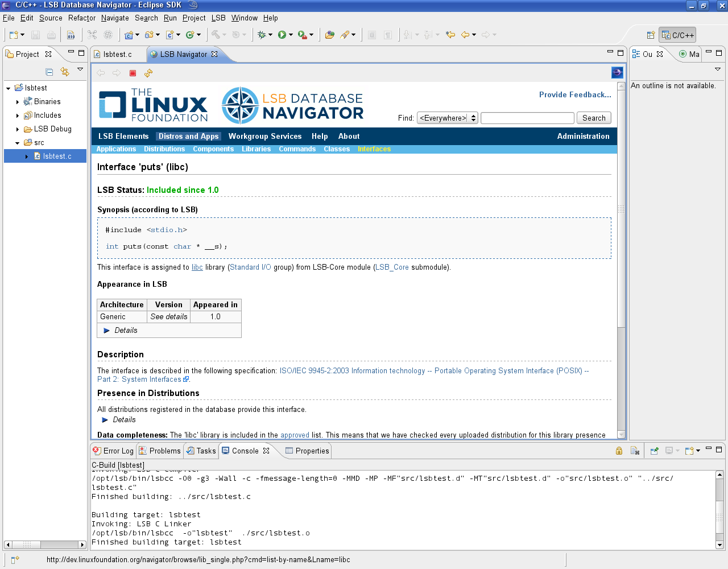Click the browser page vertical scrollbar
Image resolution: width=728 pixels, height=569 pixels.
coord(621,262)
